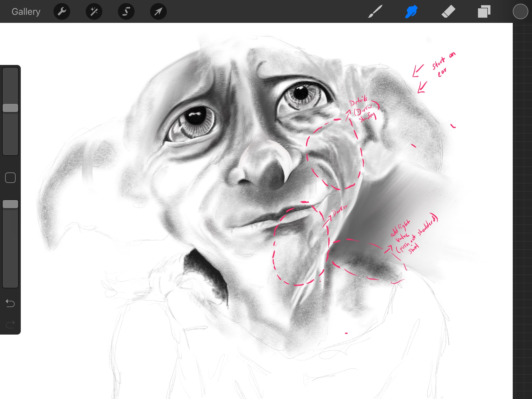Tap the square modify button in the sidebar
The width and height of the screenshot is (532, 399).
[x=10, y=178]
